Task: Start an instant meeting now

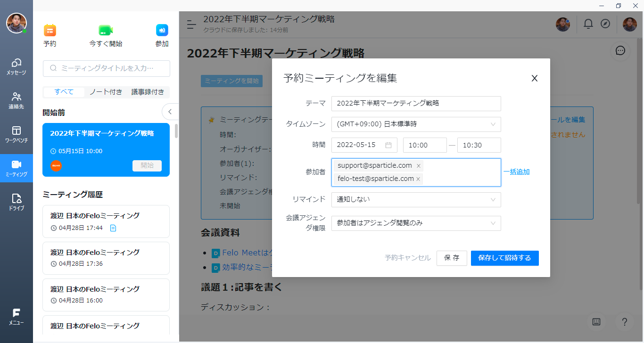Action: point(106,31)
